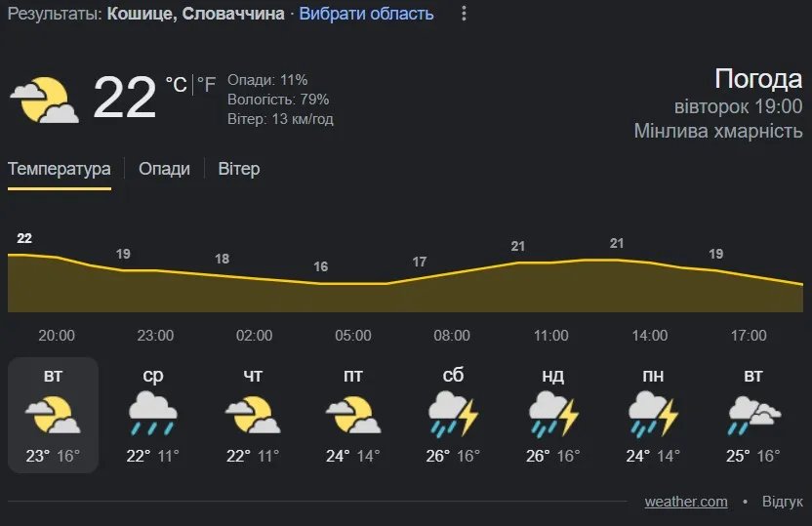The image size is (812, 526).
Task: Switch to the Вітер tab
Action: pos(239,169)
